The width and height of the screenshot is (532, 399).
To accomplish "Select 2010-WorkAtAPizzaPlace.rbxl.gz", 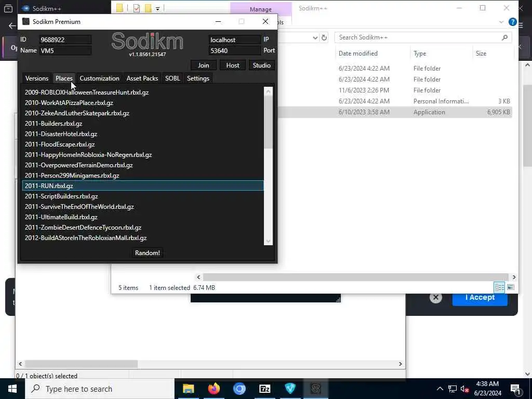I will [143, 103].
